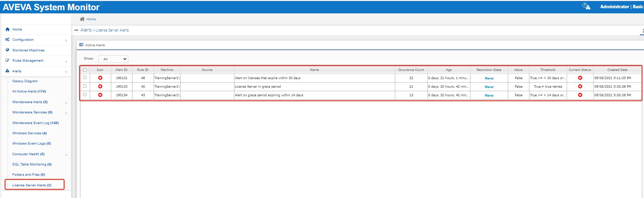The width and height of the screenshot is (644, 198).
Task: Sort by Threshold column header
Action: point(548,70)
